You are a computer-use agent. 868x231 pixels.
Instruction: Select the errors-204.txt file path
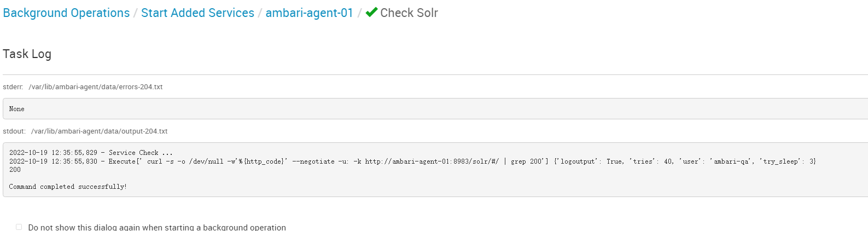point(96,87)
